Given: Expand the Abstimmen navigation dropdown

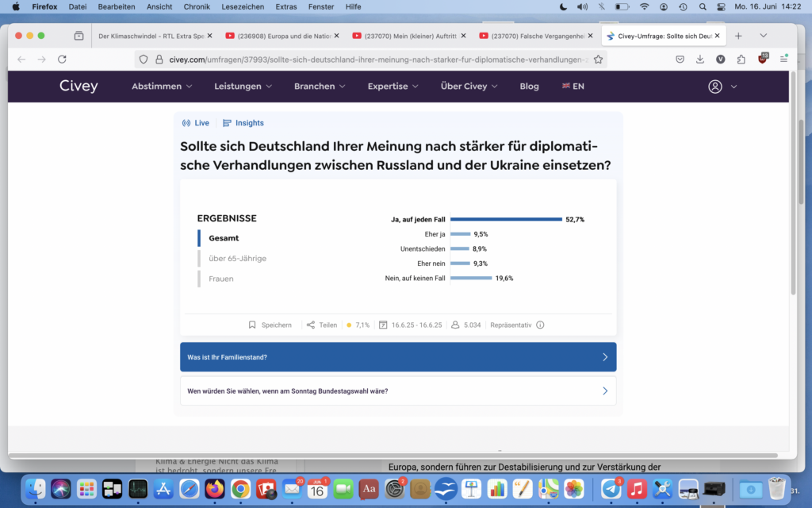Looking at the screenshot, I should click(162, 87).
